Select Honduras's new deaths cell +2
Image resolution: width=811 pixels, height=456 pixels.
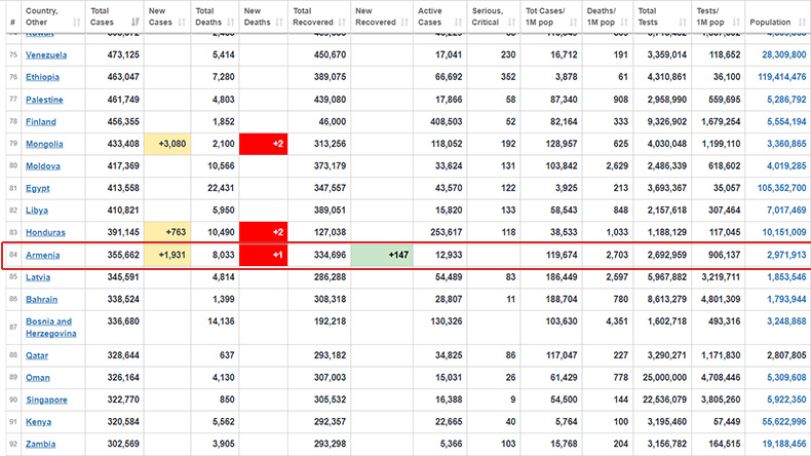pyautogui.click(x=263, y=233)
